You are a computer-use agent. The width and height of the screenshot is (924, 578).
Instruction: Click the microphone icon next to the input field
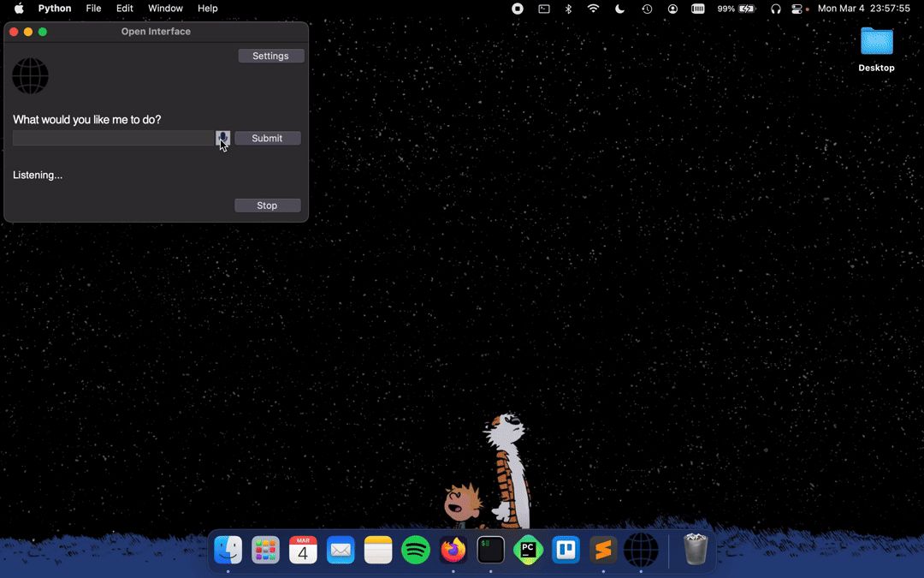click(x=222, y=138)
